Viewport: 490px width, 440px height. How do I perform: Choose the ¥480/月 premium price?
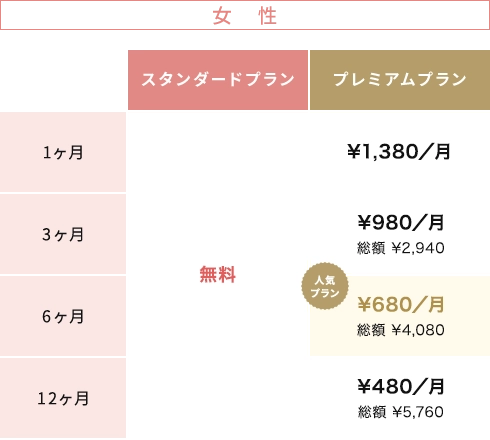point(401,386)
